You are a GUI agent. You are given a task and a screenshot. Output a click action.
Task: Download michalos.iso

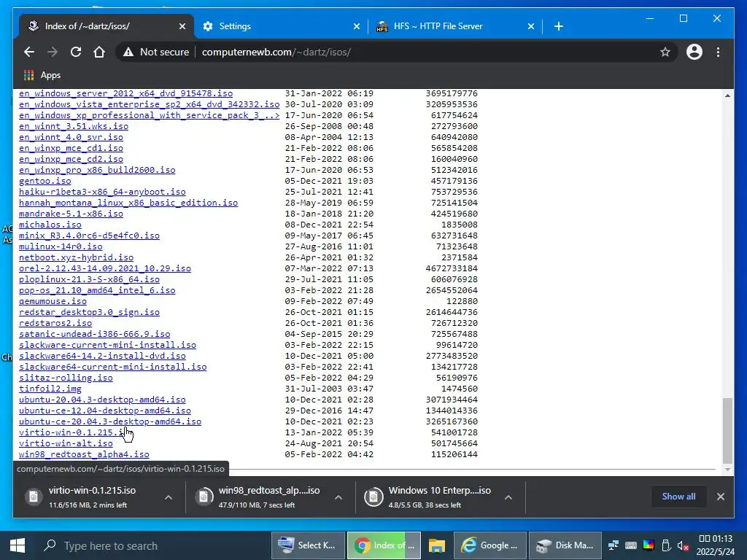coord(50,225)
